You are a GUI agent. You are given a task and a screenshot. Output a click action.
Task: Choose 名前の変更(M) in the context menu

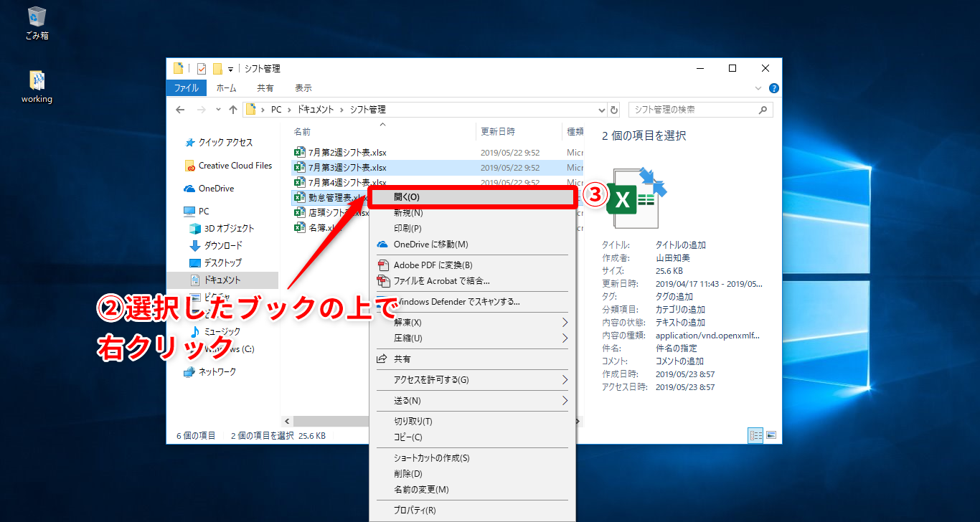pos(472,490)
